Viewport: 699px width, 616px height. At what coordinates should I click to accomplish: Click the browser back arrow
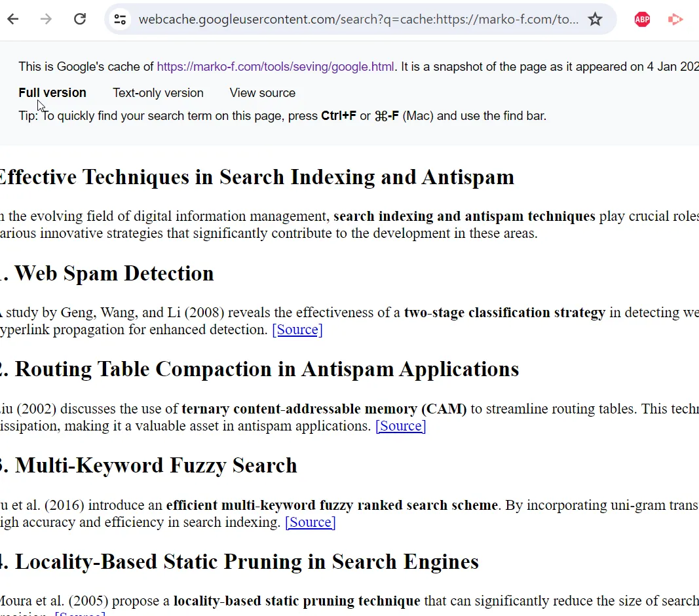(x=13, y=19)
